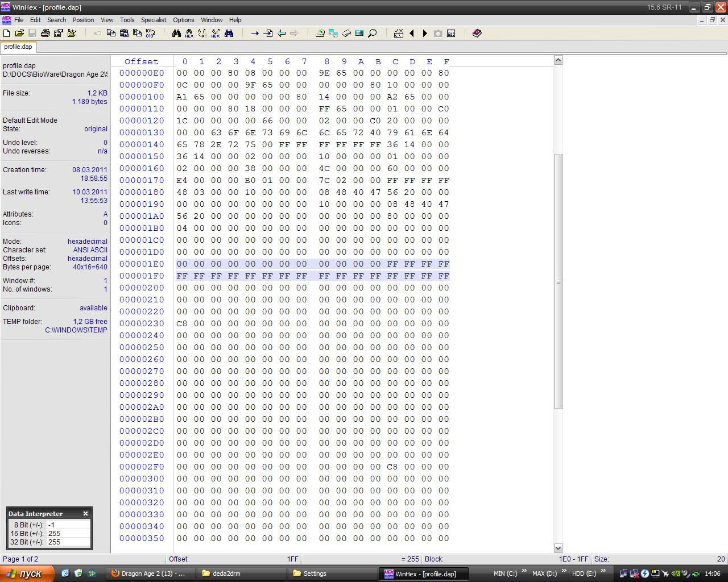Screen dimensions: 728x582
Task: Click the пуск Start button
Action: point(27,573)
